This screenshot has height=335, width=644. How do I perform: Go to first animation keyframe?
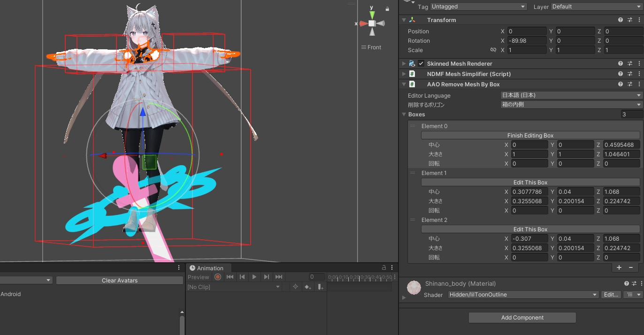click(230, 277)
